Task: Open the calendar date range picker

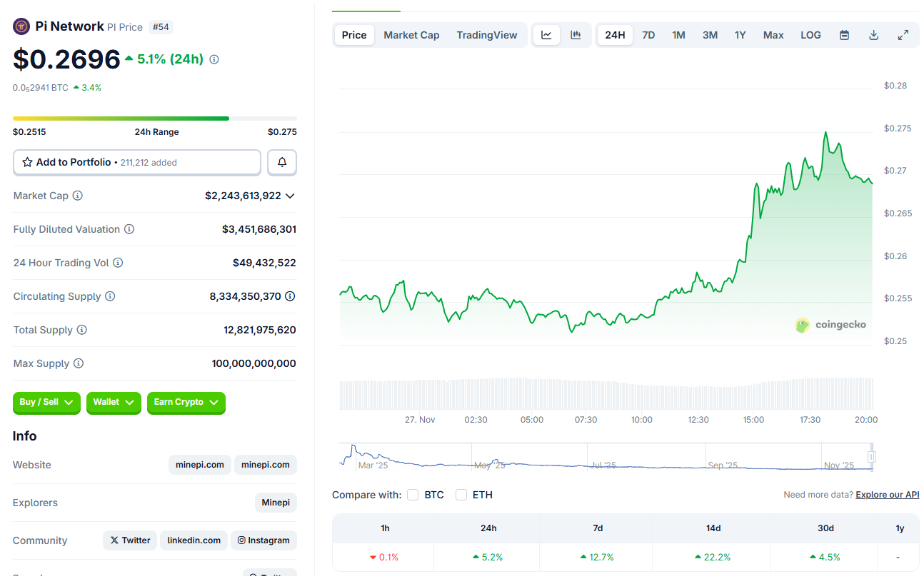Action: pyautogui.click(x=844, y=35)
